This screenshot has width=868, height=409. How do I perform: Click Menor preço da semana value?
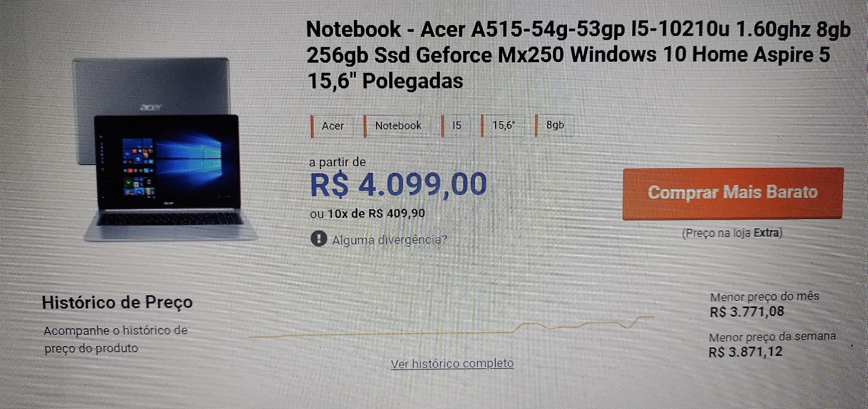pos(746,352)
